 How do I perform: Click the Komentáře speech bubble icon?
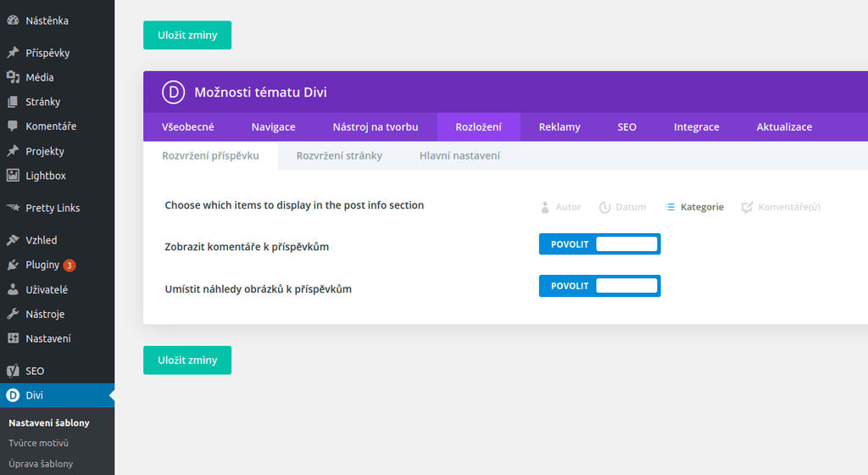pos(13,126)
